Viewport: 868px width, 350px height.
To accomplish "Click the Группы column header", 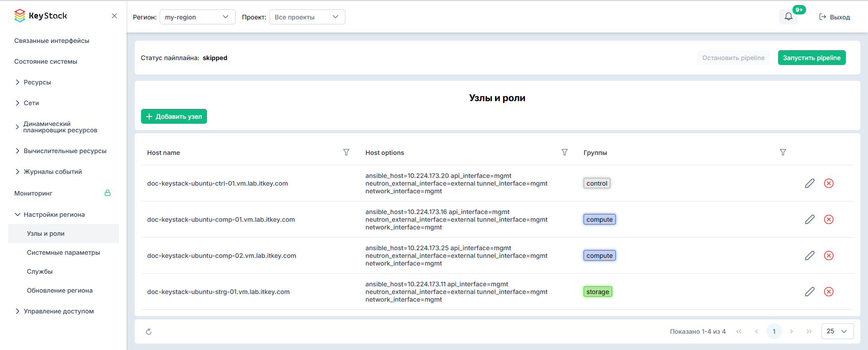I will [595, 153].
